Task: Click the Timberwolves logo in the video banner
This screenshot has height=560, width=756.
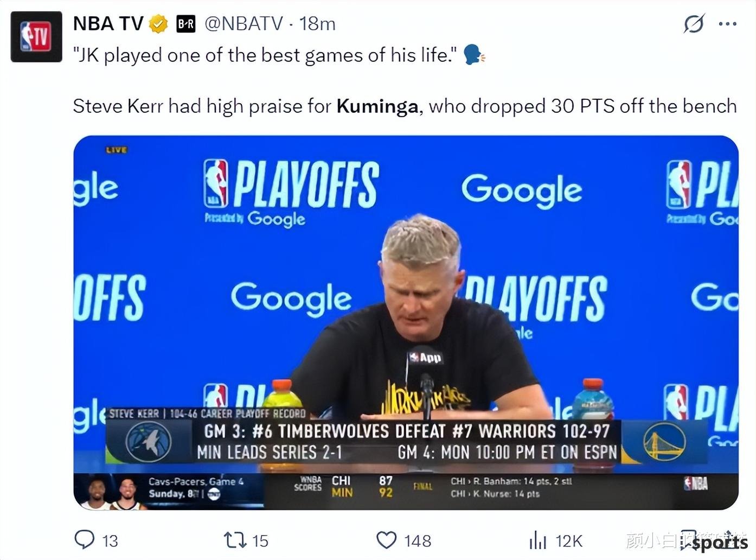Action: pyautogui.click(x=149, y=441)
